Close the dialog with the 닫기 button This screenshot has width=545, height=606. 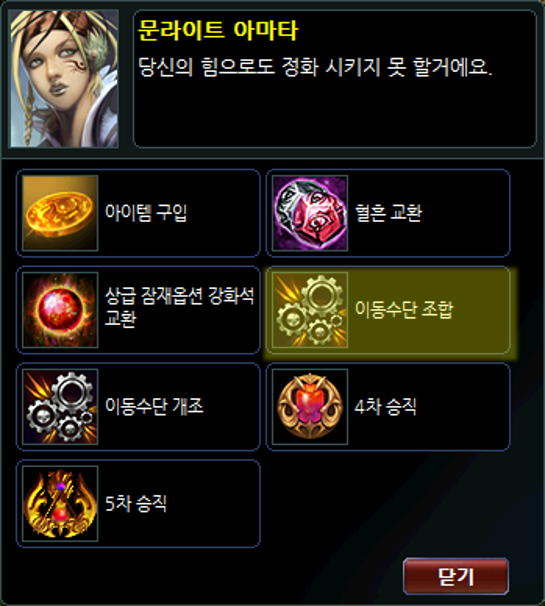[456, 576]
